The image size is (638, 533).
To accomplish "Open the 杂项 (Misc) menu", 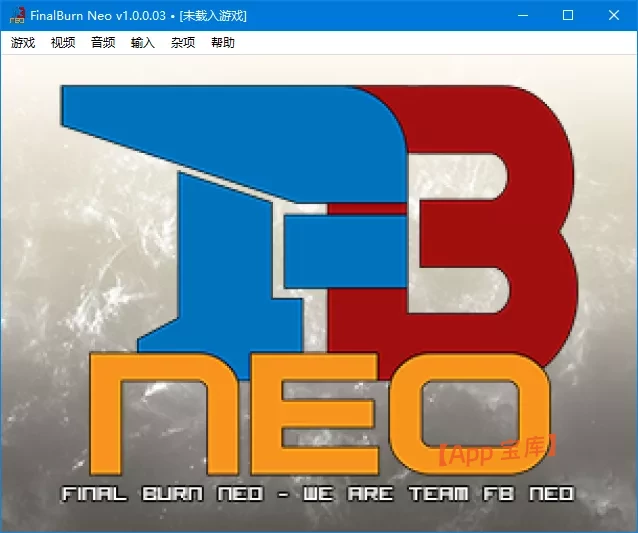I will click(x=183, y=42).
